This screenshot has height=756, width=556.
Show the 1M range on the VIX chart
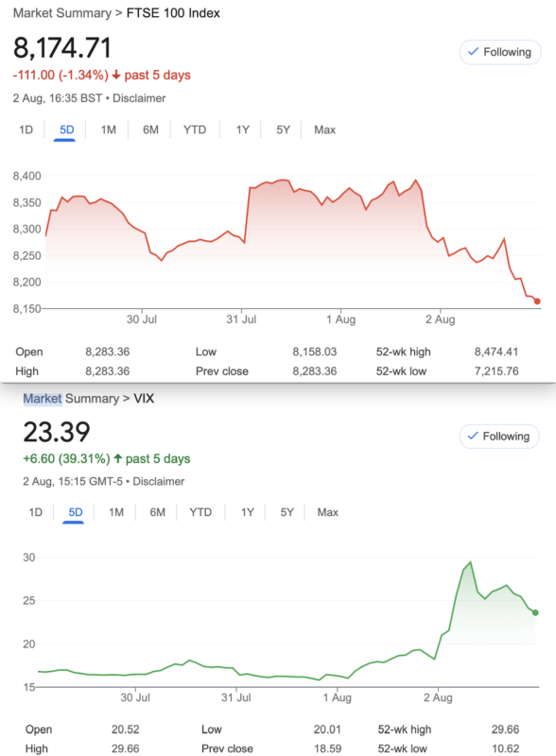click(x=116, y=512)
